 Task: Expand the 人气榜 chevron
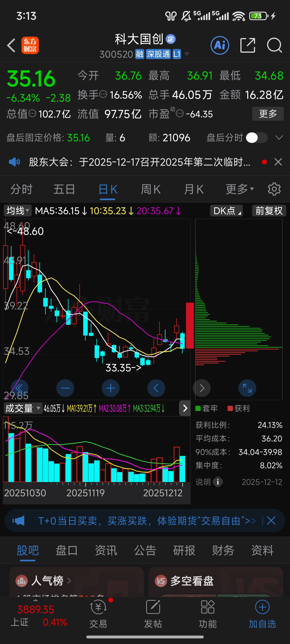click(x=69, y=581)
